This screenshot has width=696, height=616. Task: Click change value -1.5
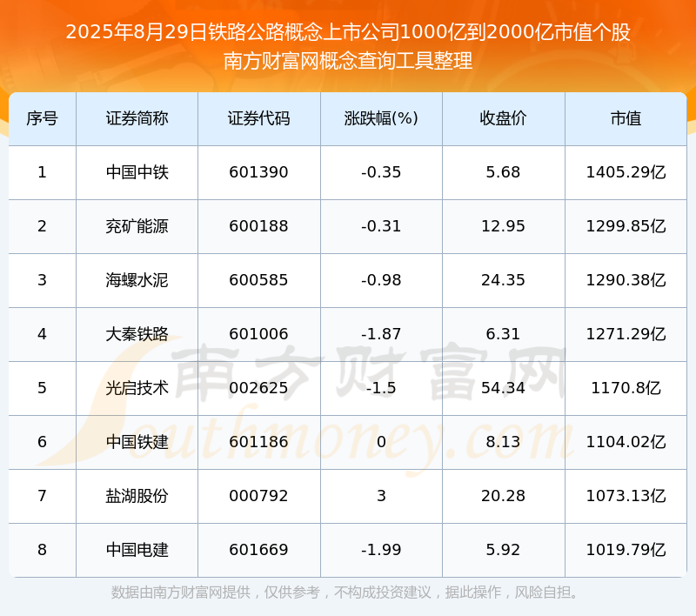pyautogui.click(x=381, y=388)
